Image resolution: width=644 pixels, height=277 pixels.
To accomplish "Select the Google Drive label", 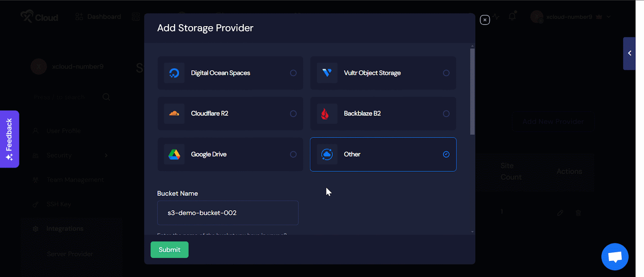I will [x=209, y=154].
